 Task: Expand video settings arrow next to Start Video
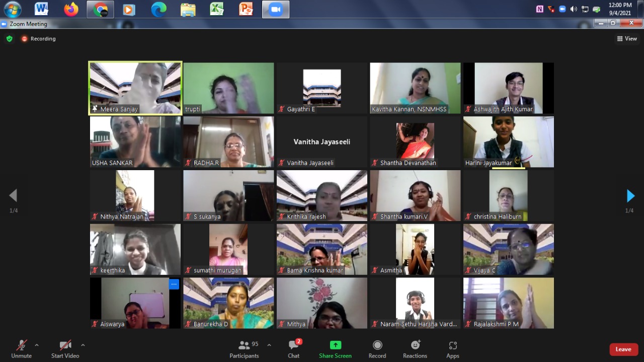[83, 345]
